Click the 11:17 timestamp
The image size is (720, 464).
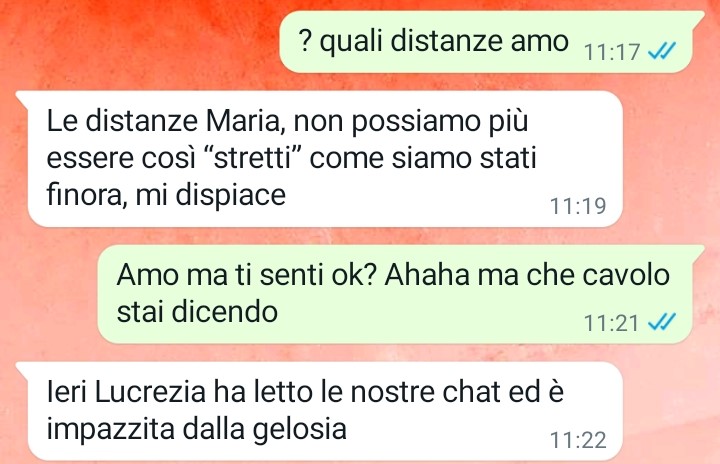click(x=612, y=51)
